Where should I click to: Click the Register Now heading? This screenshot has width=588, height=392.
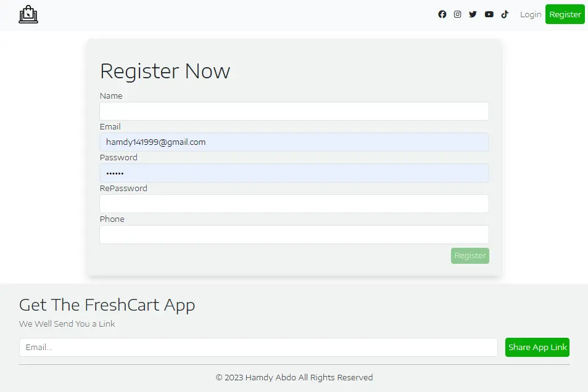[x=165, y=71]
